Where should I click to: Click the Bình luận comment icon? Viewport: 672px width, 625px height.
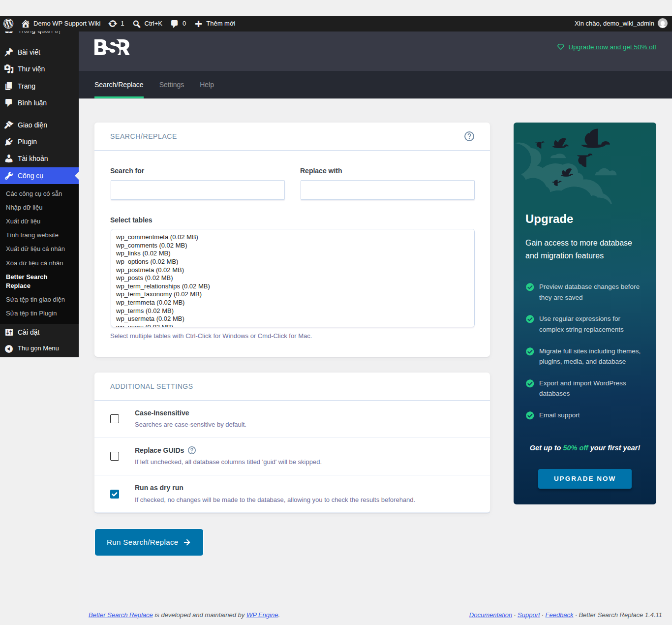pos(9,103)
